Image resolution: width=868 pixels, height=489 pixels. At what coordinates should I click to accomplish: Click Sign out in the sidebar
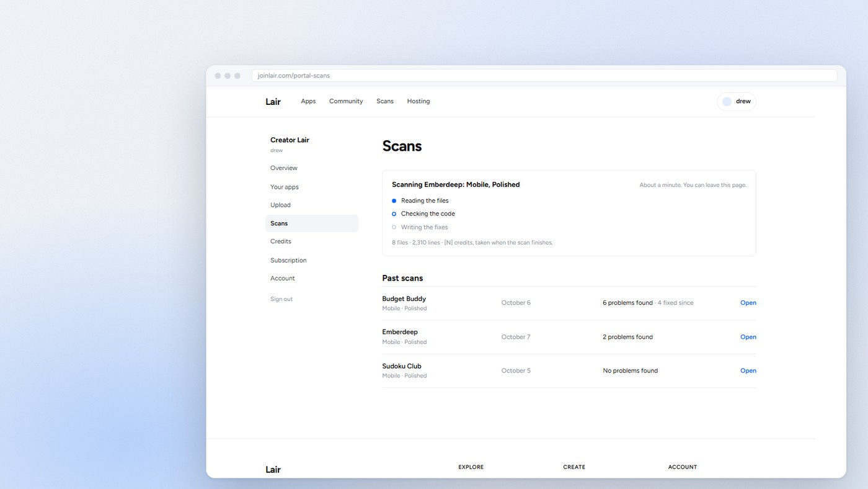tap(281, 299)
